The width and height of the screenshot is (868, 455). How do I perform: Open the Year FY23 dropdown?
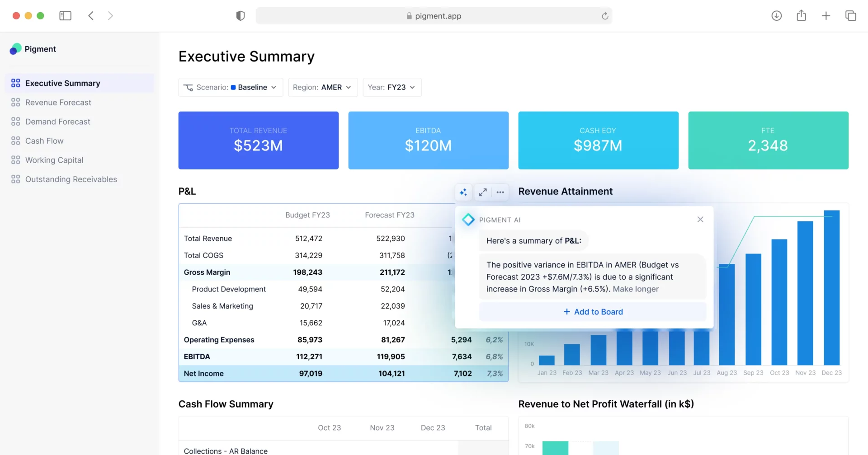coord(392,88)
